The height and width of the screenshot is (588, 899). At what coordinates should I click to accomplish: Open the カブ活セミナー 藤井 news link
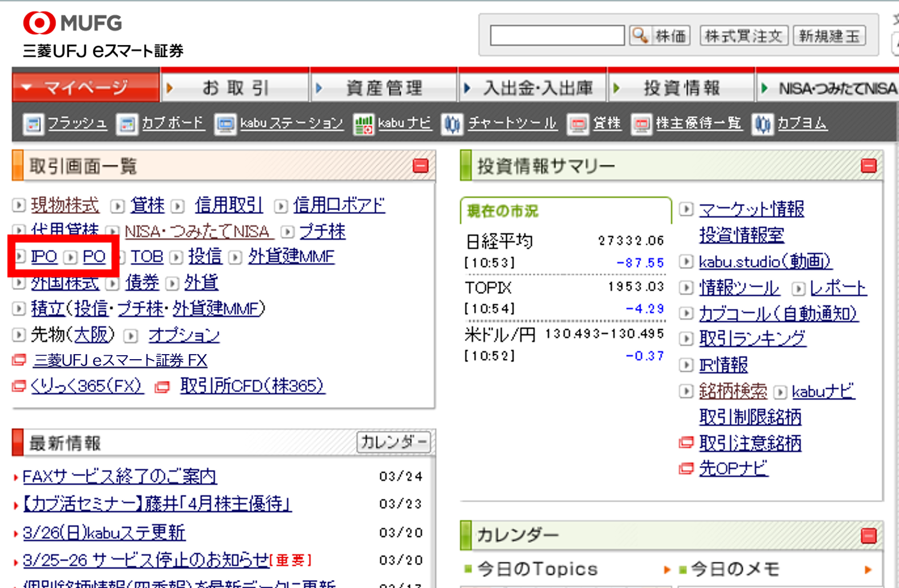157,504
